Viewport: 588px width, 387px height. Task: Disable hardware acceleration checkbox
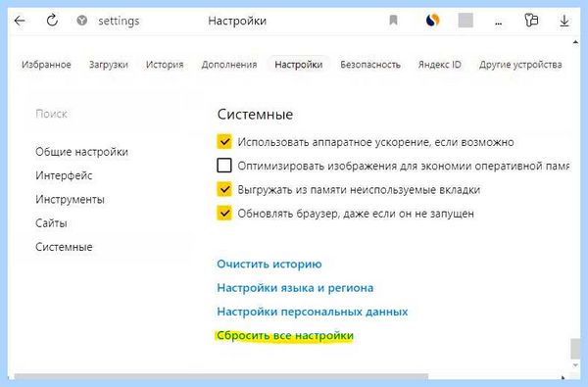(224, 142)
